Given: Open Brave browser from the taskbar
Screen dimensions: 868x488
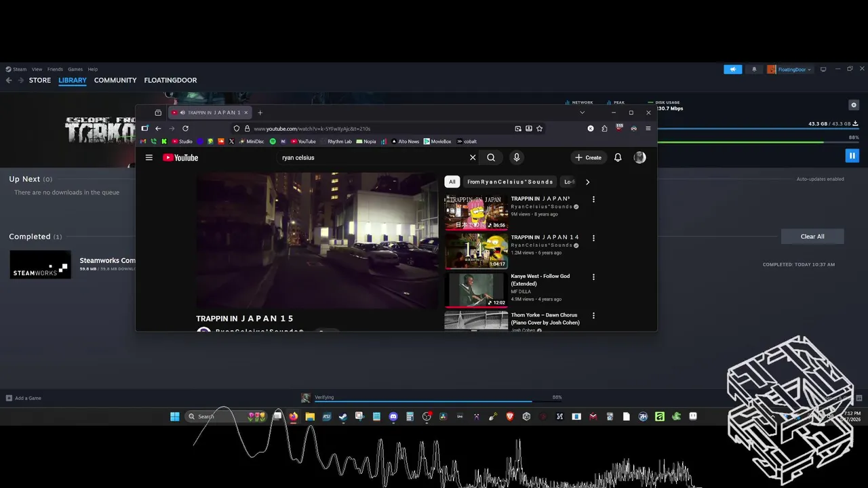Looking at the screenshot, I should pos(509,416).
